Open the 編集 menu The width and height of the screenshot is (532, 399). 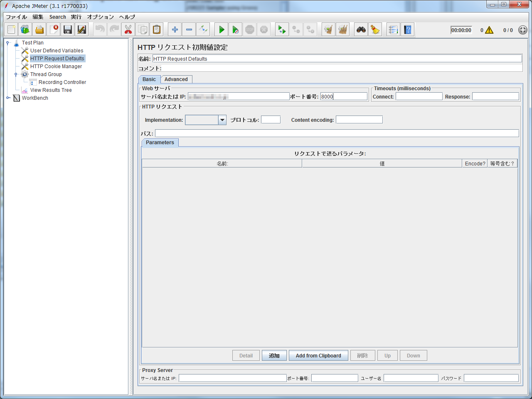tap(38, 17)
